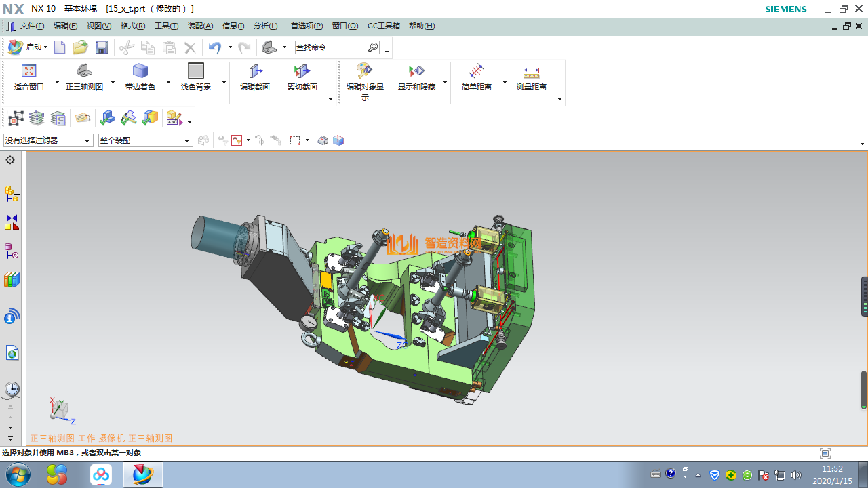Screen dimensions: 868x488
Task: Open the Assembly Navigator in sidebar
Action: coord(12,195)
